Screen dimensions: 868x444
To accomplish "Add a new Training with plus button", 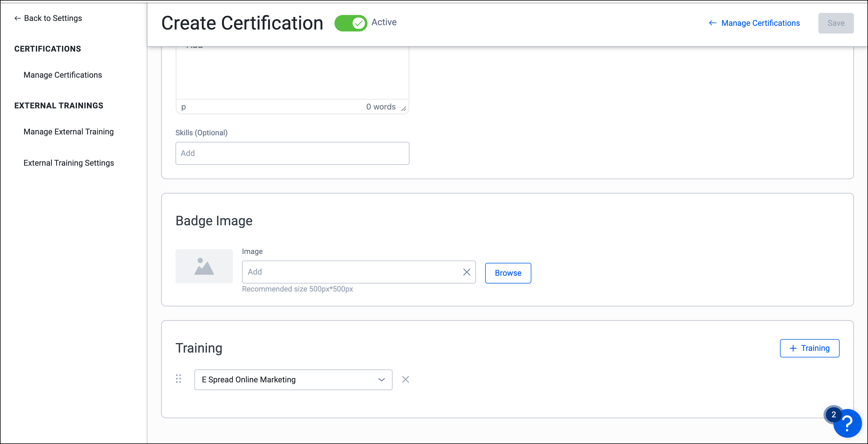I will 810,348.
